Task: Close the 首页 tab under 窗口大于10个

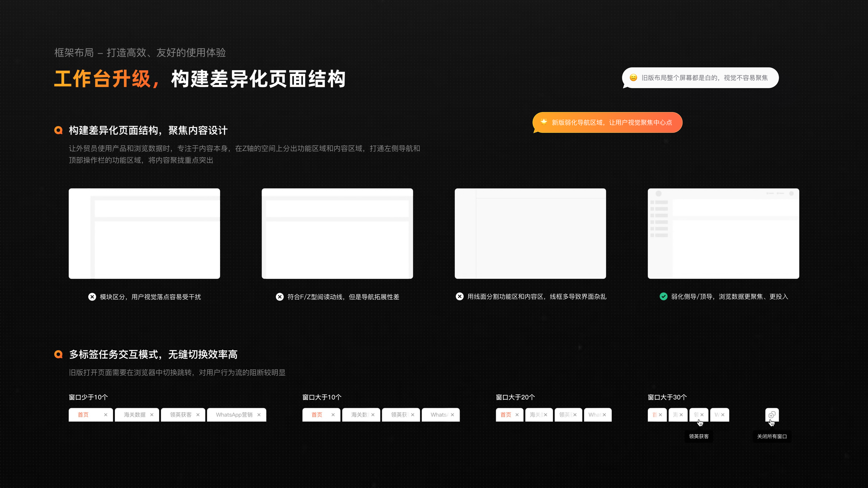Action: pos(333,415)
